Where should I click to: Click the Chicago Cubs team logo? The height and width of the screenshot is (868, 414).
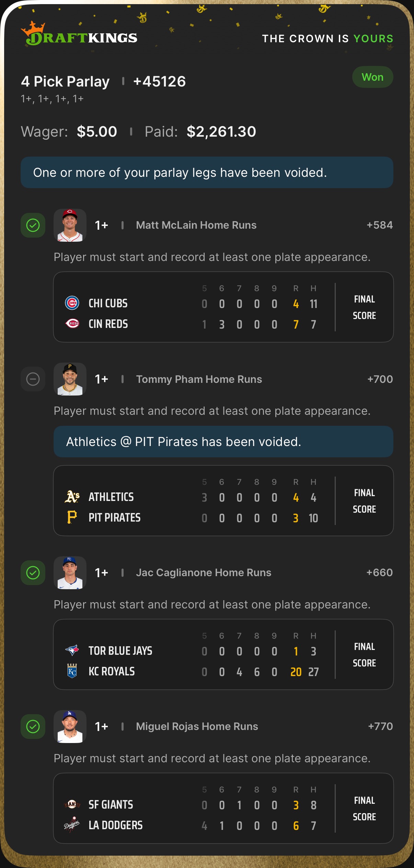point(72,303)
